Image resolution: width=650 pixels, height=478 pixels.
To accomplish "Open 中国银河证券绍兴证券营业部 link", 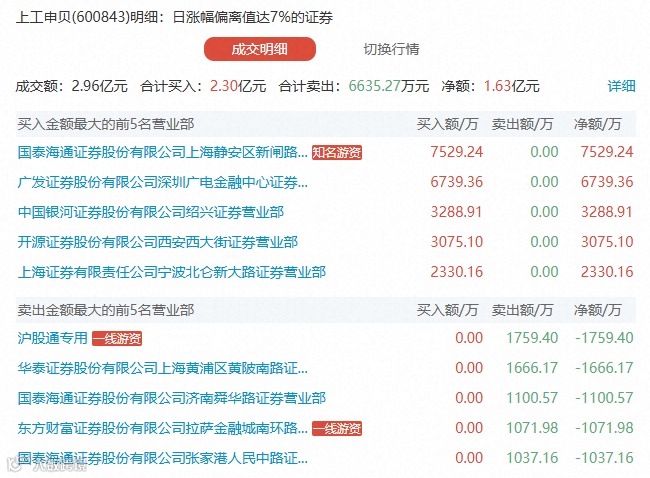I will coord(150,212).
